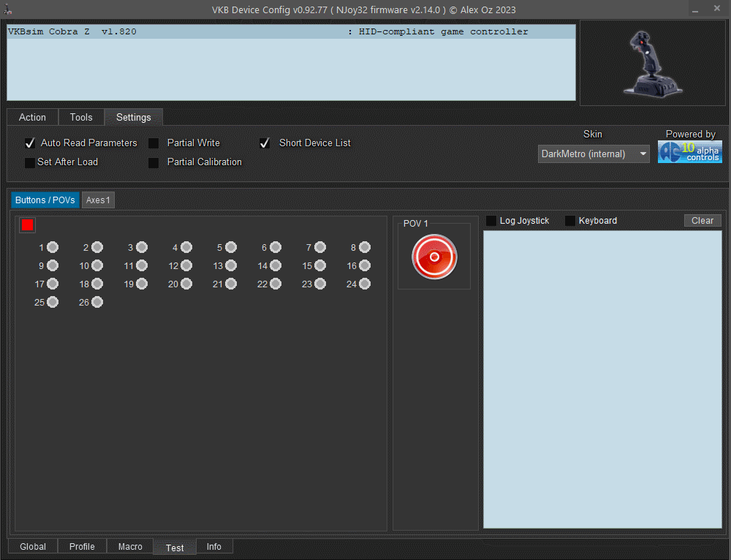Click button indicator 7
This screenshot has width=731, height=560.
pyautogui.click(x=320, y=247)
